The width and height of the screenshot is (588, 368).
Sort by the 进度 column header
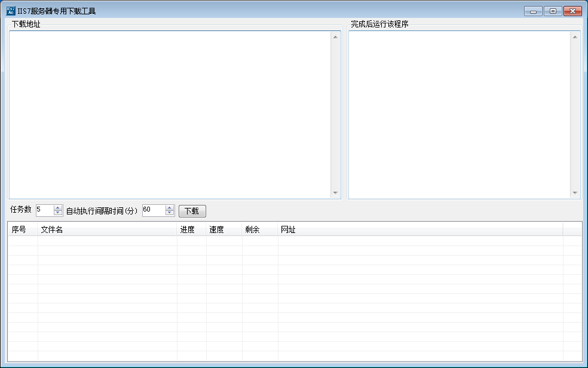(x=191, y=229)
